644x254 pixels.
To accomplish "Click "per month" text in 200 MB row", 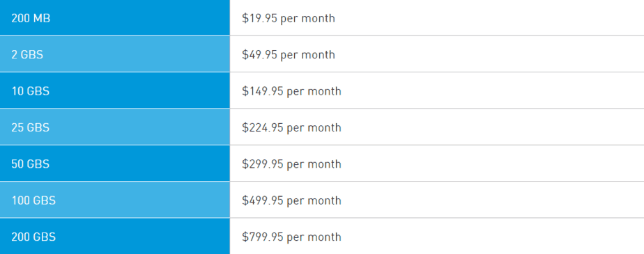I will click(307, 19).
